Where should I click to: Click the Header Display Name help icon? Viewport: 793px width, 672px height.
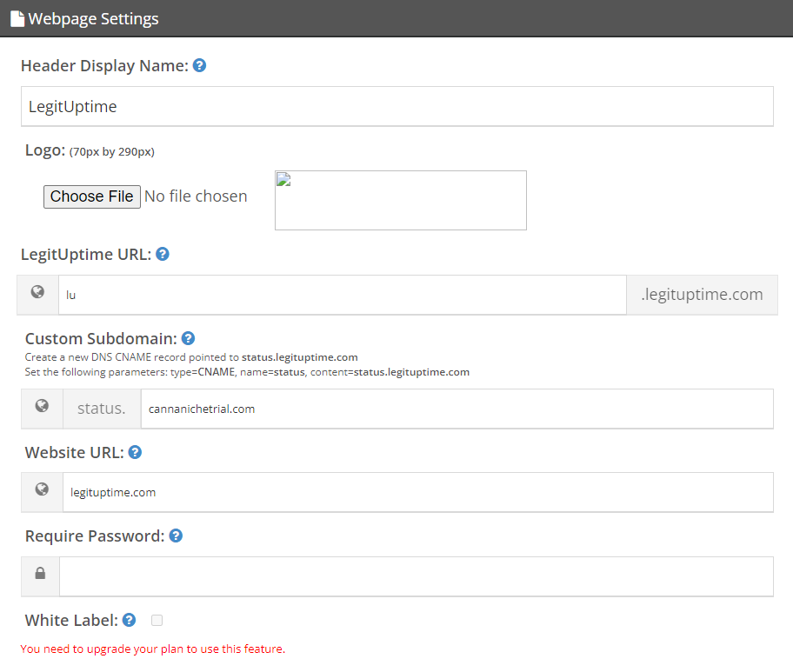click(200, 66)
